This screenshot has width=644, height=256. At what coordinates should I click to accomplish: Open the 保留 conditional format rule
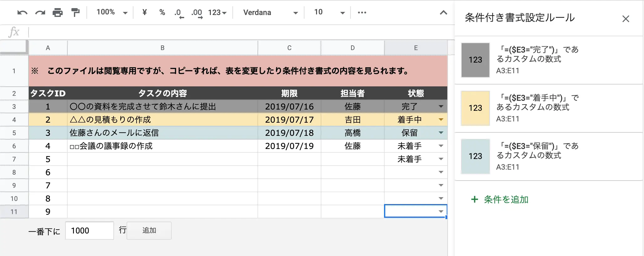(x=549, y=156)
